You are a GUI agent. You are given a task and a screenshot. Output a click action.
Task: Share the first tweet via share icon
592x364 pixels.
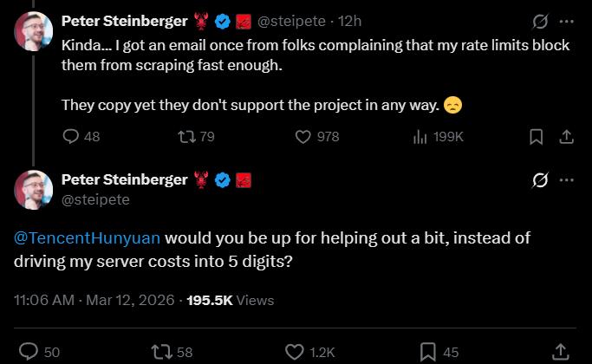[566, 136]
